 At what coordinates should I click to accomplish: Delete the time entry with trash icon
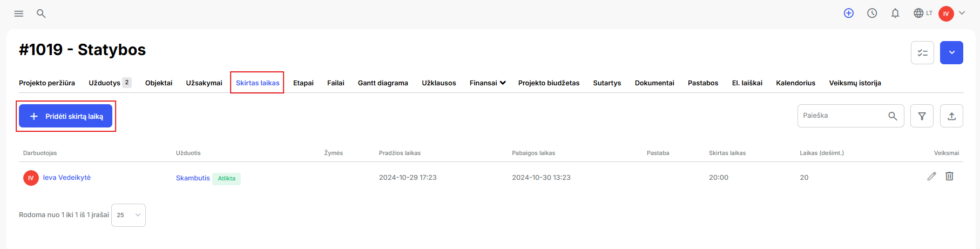(949, 176)
